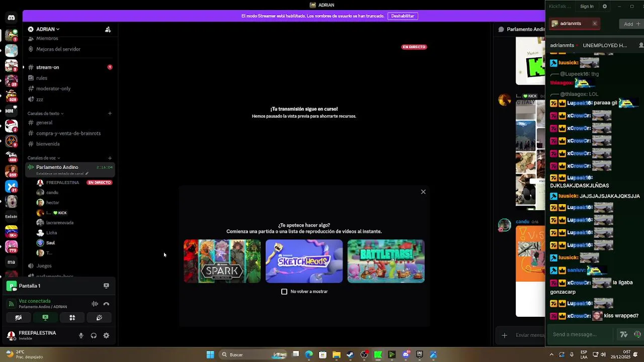Open the Juegos voice channel
The width and height of the screenshot is (644, 362).
click(x=70, y=265)
